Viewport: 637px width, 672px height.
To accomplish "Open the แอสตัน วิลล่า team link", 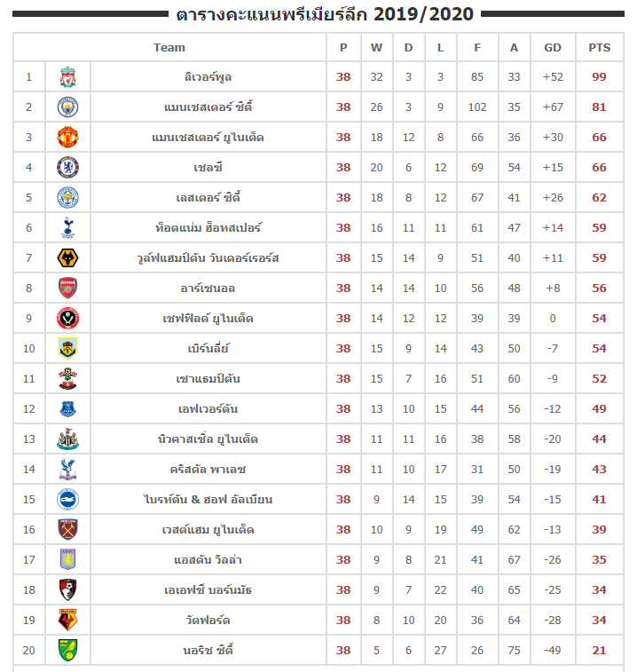I will [x=207, y=560].
